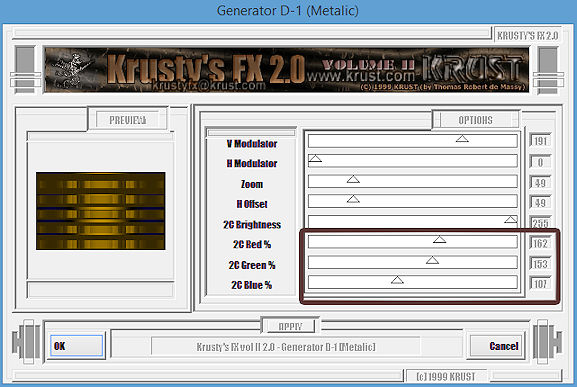Click the Preview tab label
The width and height of the screenshot is (577, 387).
tap(128, 120)
